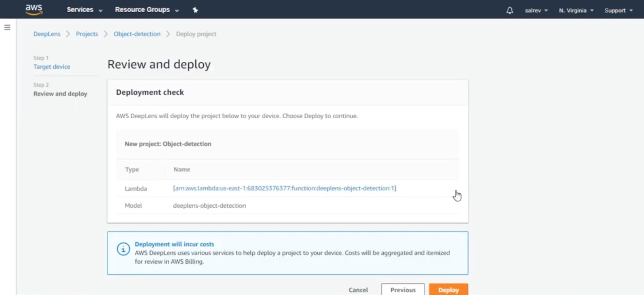Click the 'Deploy project' breadcrumb text

[196, 34]
